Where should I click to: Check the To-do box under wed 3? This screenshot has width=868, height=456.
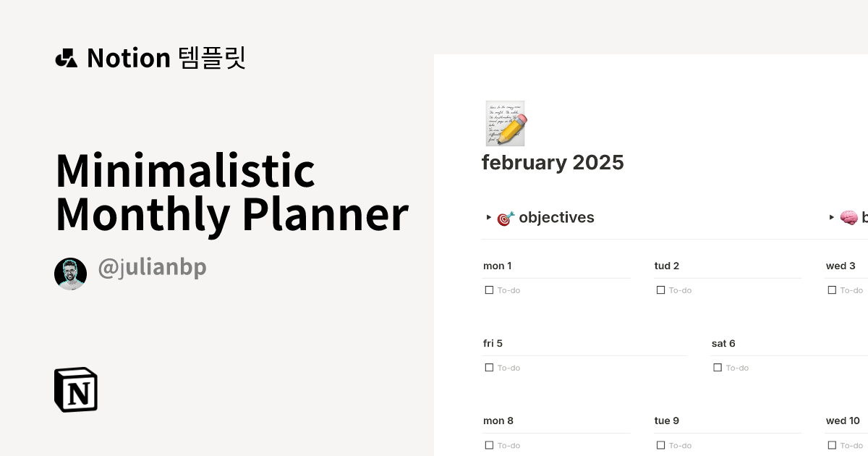[x=832, y=290]
